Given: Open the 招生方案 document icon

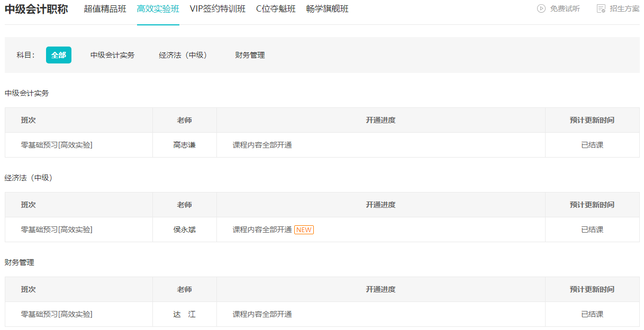Looking at the screenshot, I should 601,8.
